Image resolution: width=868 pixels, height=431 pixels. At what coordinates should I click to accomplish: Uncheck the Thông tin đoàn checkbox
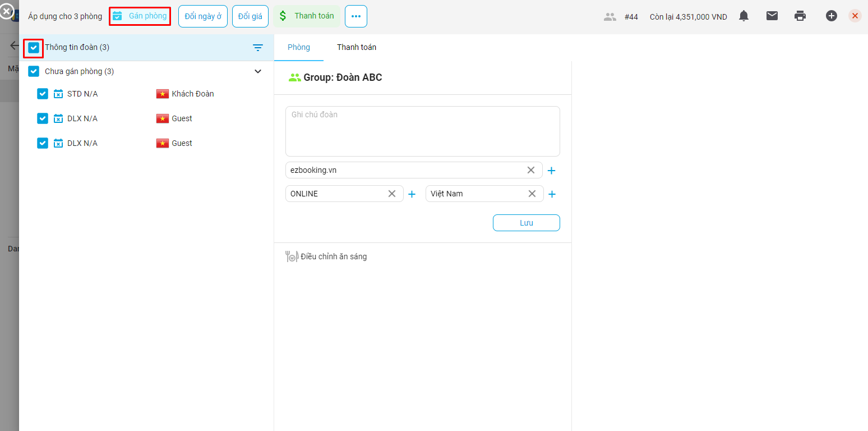[34, 48]
